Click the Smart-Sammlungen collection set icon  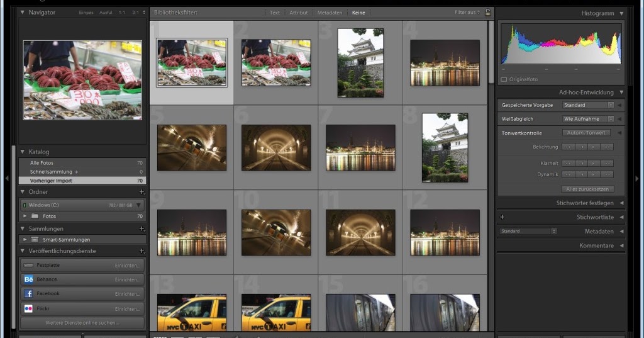35,239
